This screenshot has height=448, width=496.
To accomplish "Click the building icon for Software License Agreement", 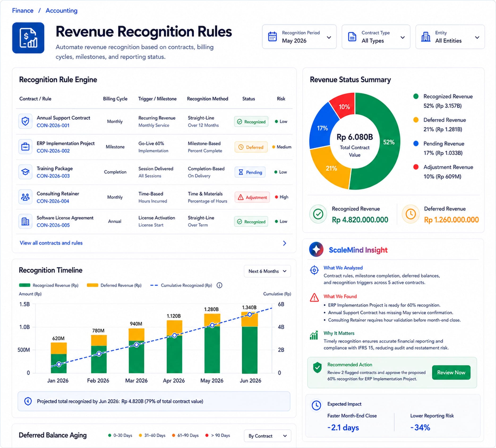I will 25,221.
